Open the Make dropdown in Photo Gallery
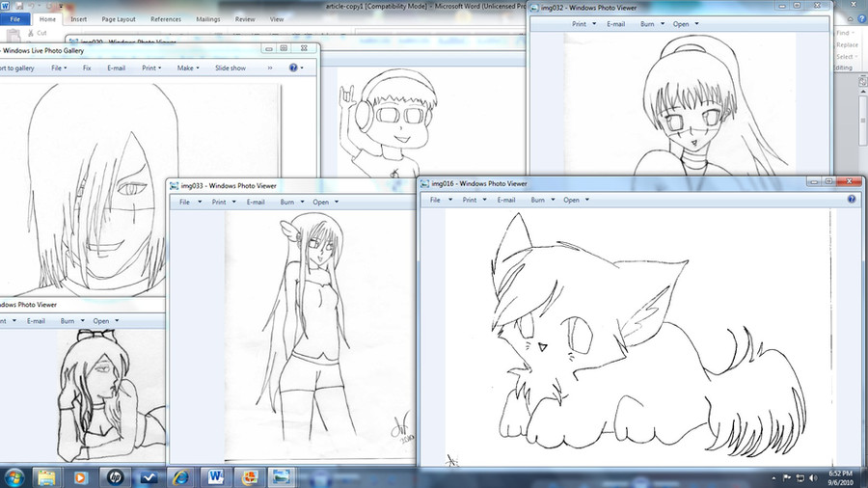The width and height of the screenshot is (868, 488). coord(188,68)
